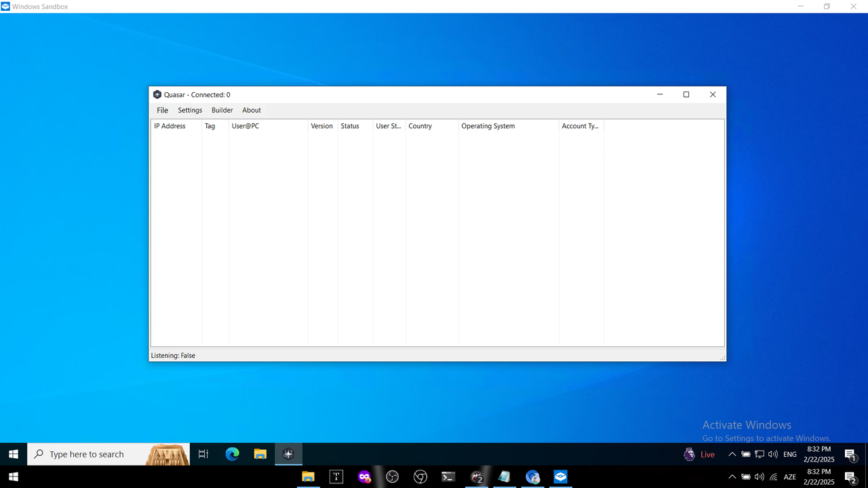Click the battery icon left of the AZE volume icon

tap(746, 477)
